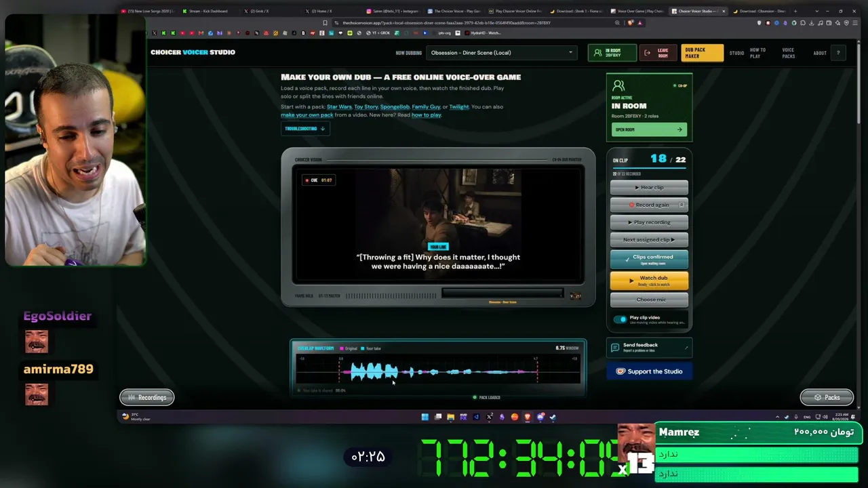The height and width of the screenshot is (488, 868).
Task: Open the Brave browser taskbar icon
Action: (527, 417)
